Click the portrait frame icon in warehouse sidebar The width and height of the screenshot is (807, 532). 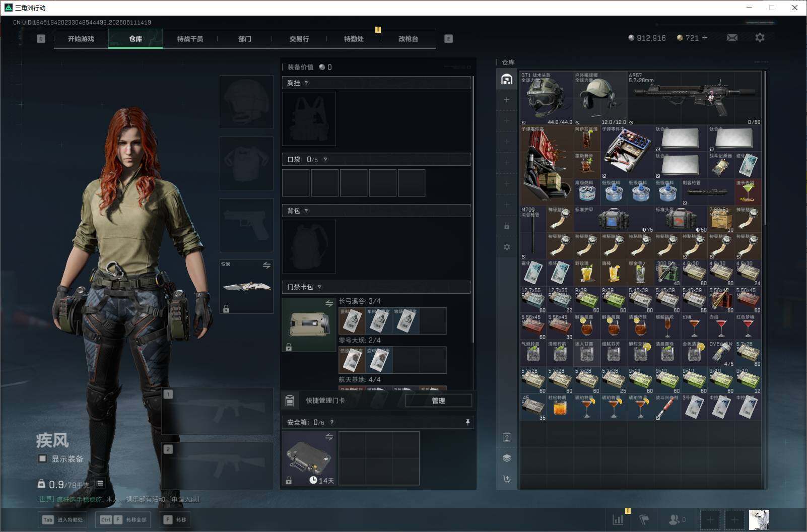coord(507,437)
